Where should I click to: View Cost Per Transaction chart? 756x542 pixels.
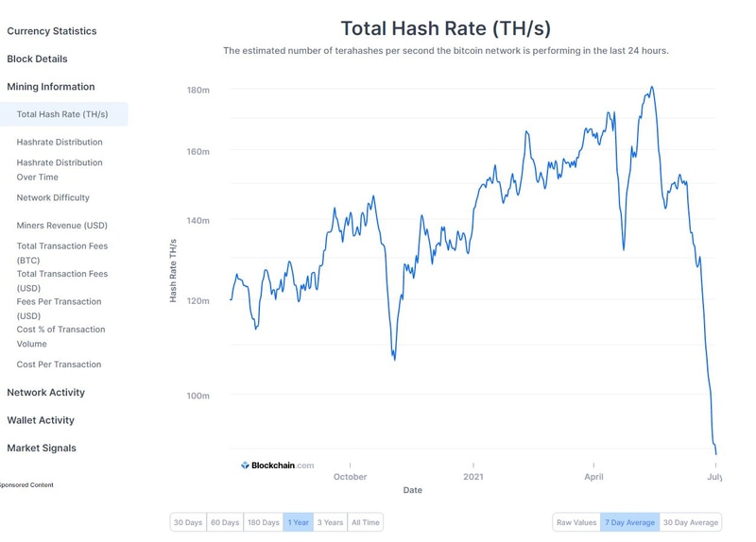point(59,364)
